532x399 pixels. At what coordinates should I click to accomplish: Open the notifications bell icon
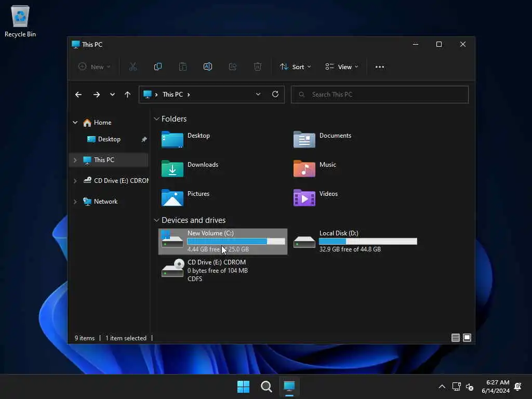click(x=518, y=387)
